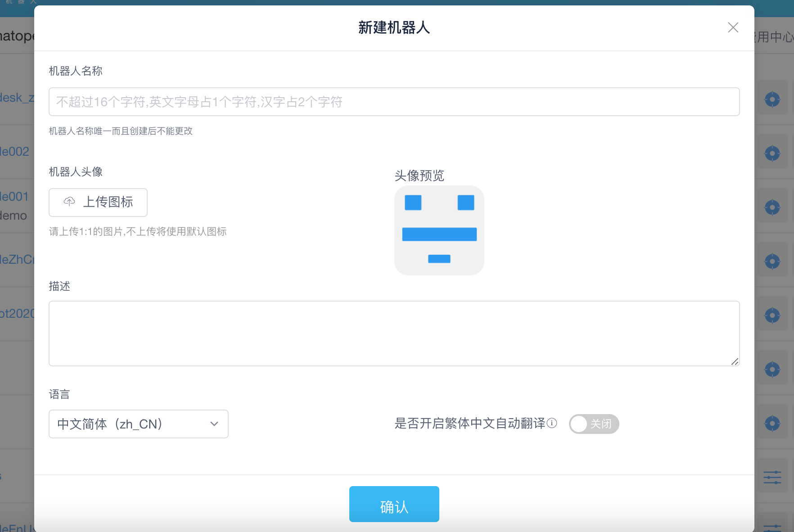Open the filter sliders icon at bottom right
The width and height of the screenshot is (794, 532).
(x=772, y=477)
